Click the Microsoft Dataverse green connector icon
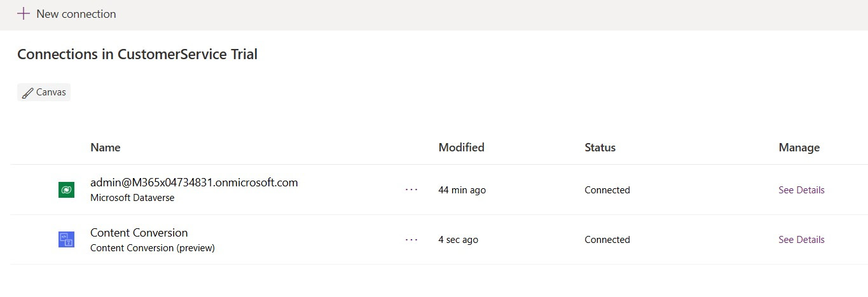868x297 pixels. point(66,190)
